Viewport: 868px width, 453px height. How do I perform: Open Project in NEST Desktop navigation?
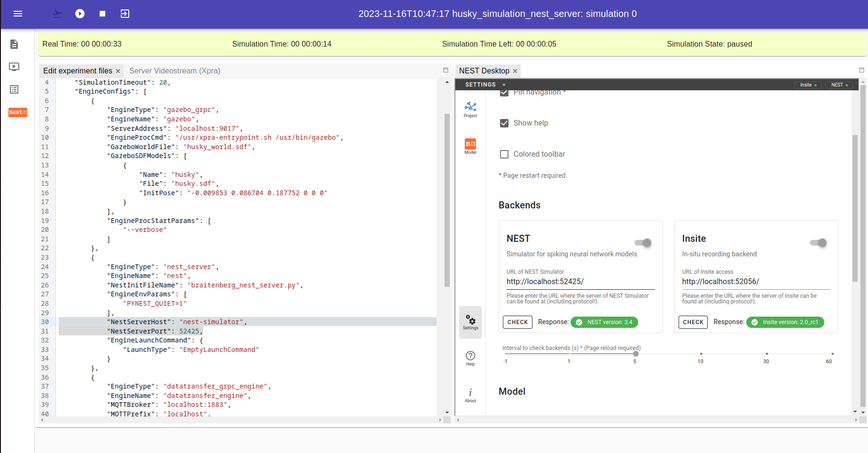(470, 110)
